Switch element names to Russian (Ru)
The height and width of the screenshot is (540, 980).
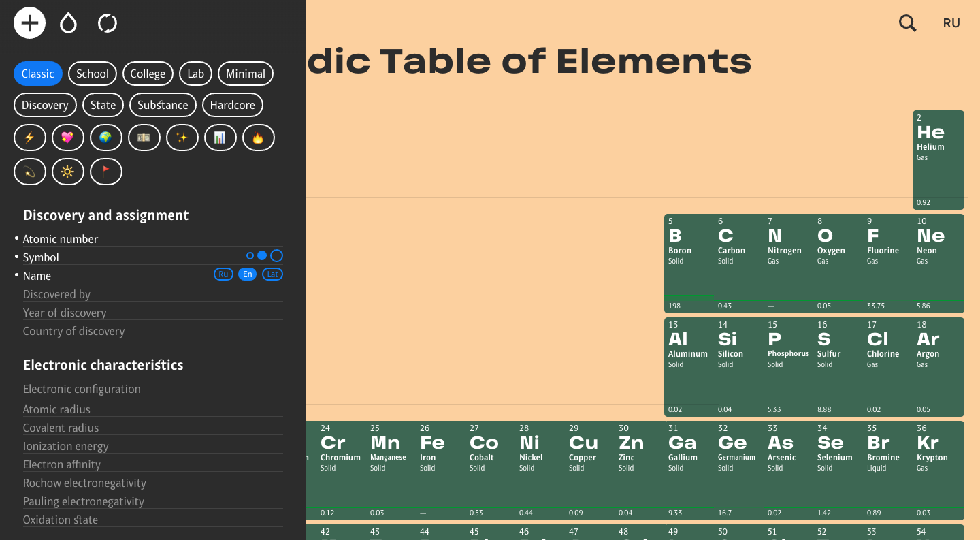[223, 274]
